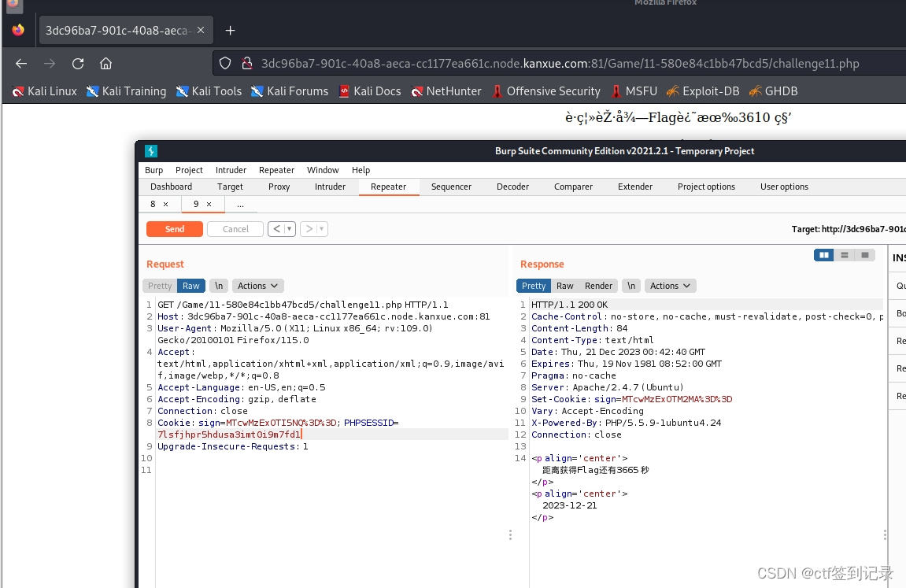Open the Repeater menu
Screen dimensions: 906x588
coord(276,170)
